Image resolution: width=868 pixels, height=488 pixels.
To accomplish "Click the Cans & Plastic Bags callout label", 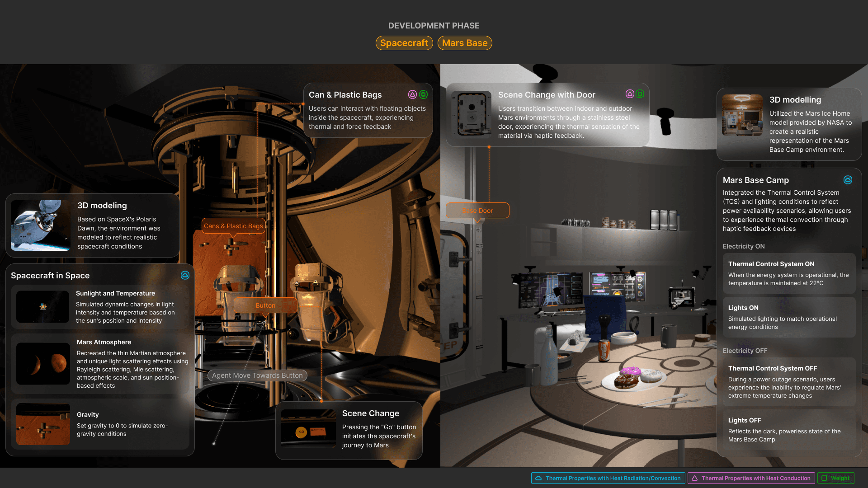I will (x=233, y=226).
